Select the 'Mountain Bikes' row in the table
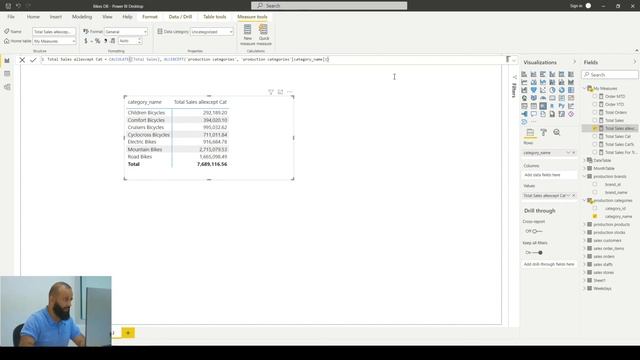The width and height of the screenshot is (640, 360). click(177, 149)
